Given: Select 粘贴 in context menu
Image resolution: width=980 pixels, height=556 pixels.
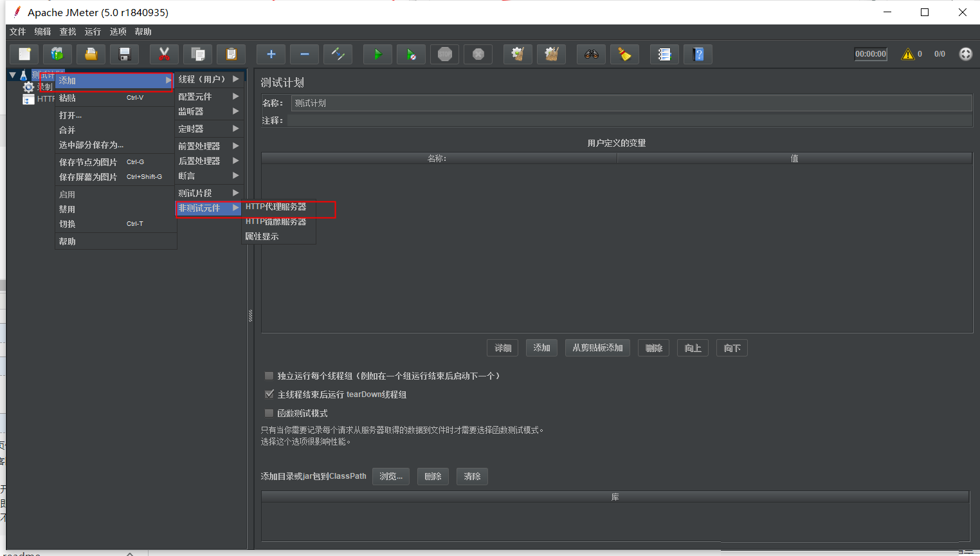Looking at the screenshot, I should click(115, 98).
